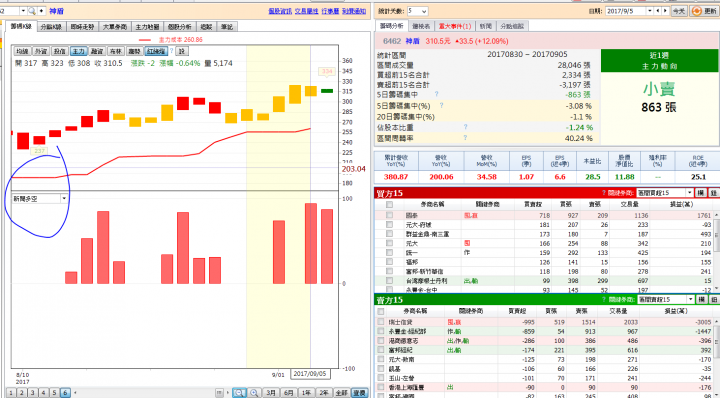Switch to the 個股分析 tab

click(x=180, y=27)
